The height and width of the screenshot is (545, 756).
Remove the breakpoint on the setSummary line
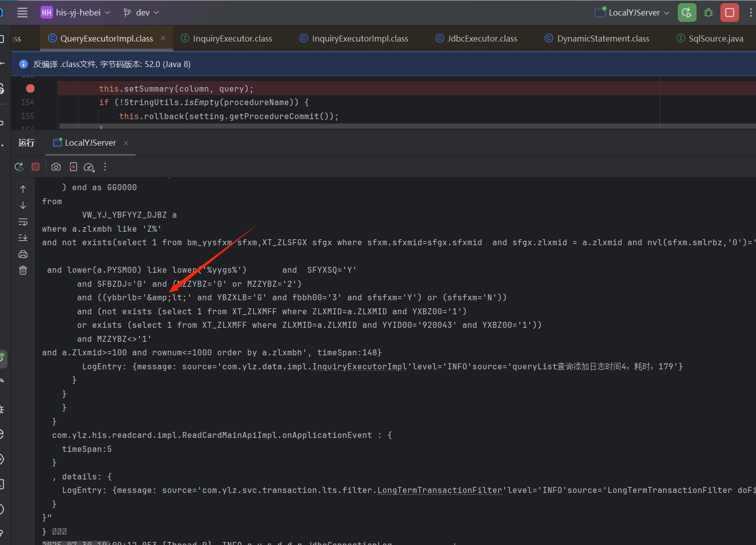point(31,89)
